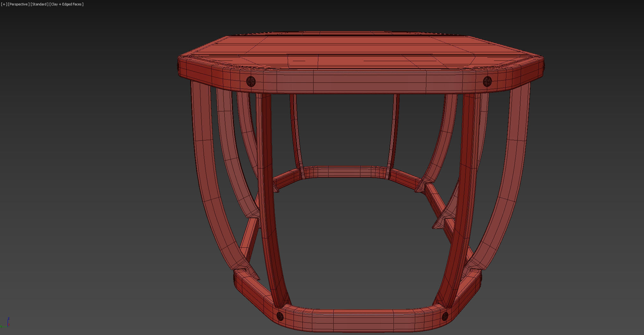Click the XYZ axis tripod icon

click(x=5, y=322)
